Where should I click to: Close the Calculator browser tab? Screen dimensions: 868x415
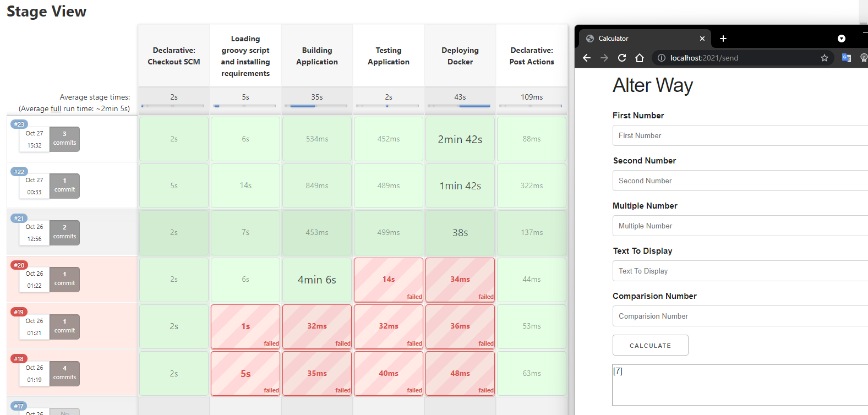(702, 39)
